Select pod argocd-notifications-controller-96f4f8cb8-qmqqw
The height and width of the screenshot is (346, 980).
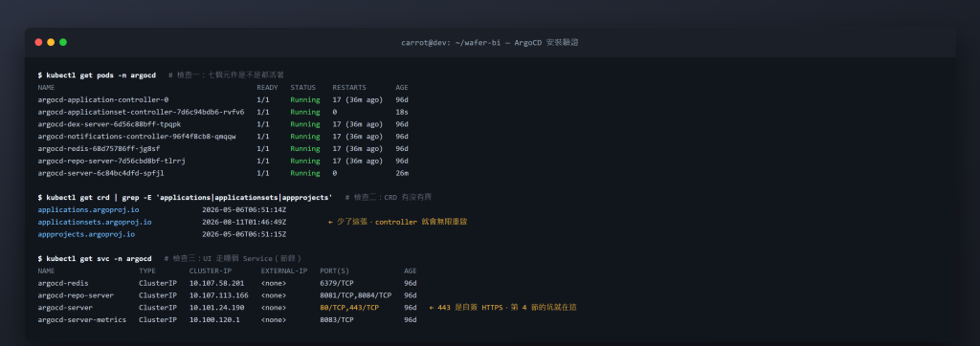136,136
